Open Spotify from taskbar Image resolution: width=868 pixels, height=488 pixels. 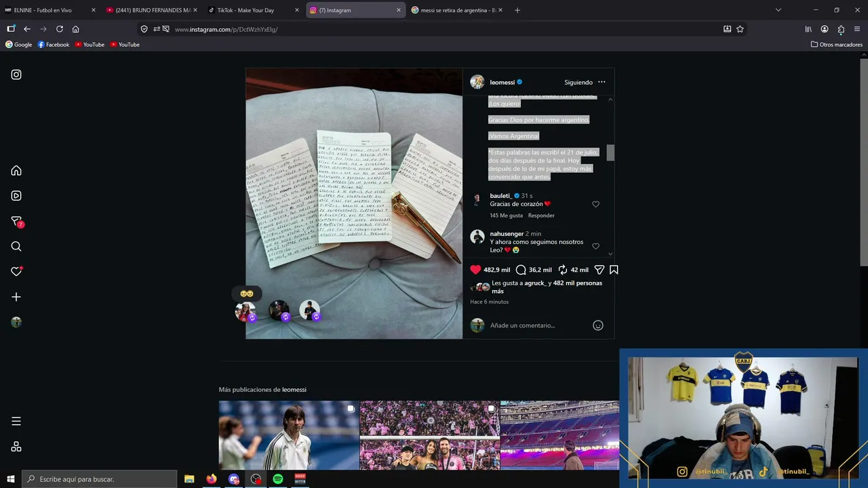tap(278, 479)
